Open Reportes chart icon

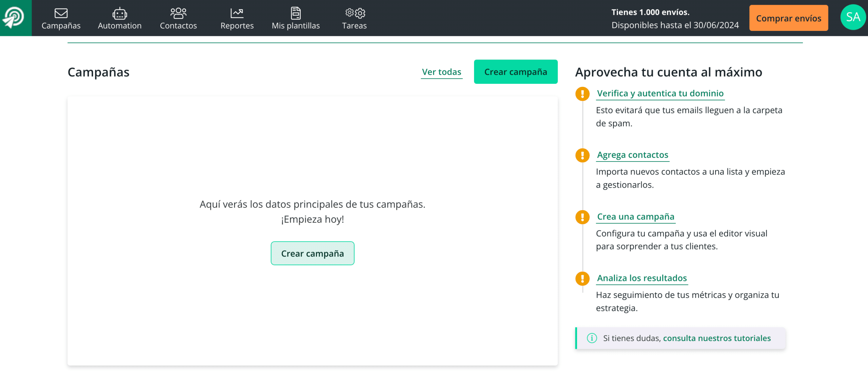(x=237, y=13)
